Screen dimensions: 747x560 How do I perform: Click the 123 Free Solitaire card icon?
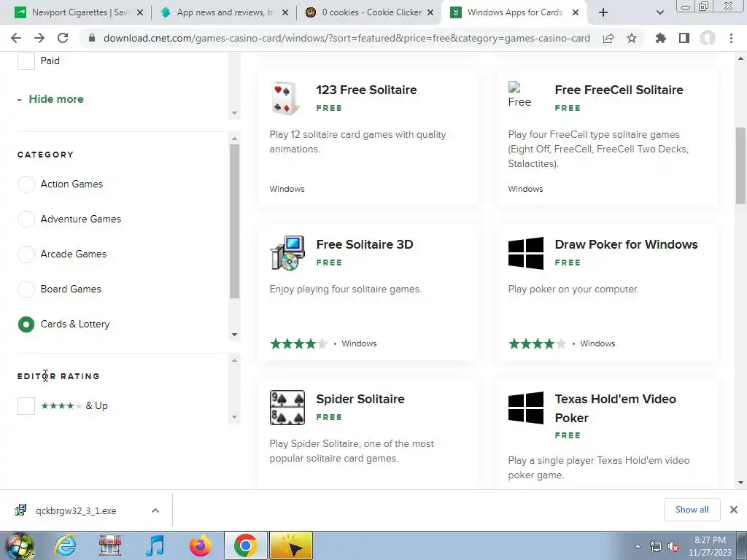pyautogui.click(x=287, y=98)
